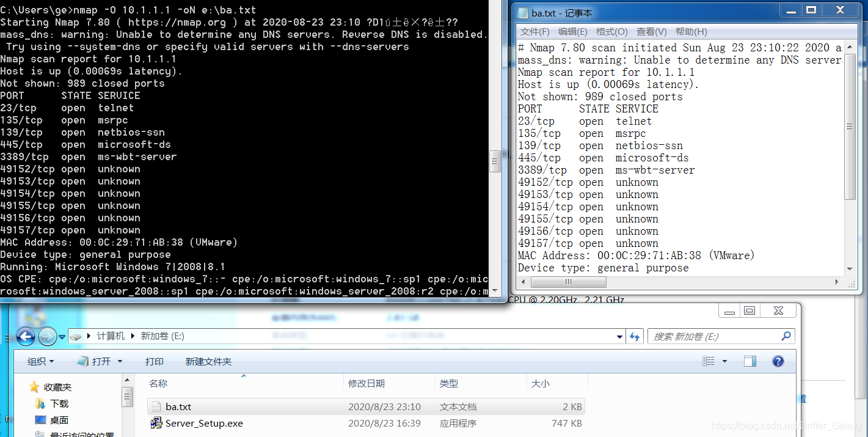
Task: Click the 445/tcp microsoft-ds line in command prompt
Action: [86, 145]
